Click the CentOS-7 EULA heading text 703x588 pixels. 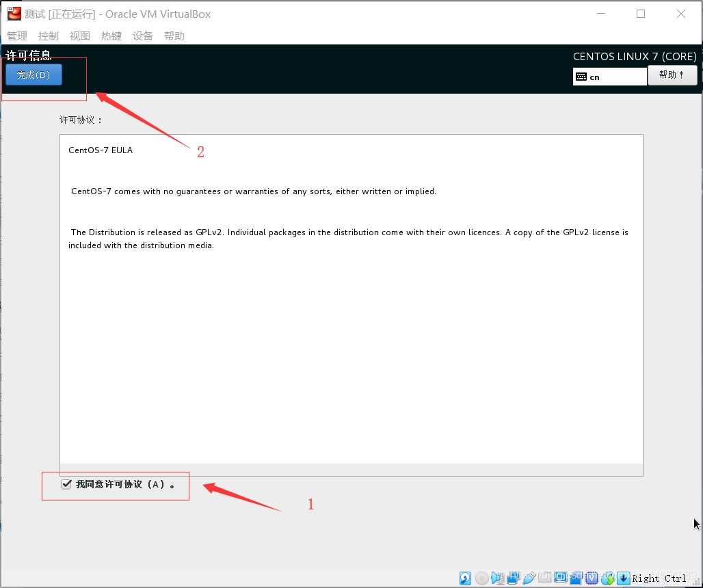(x=101, y=150)
